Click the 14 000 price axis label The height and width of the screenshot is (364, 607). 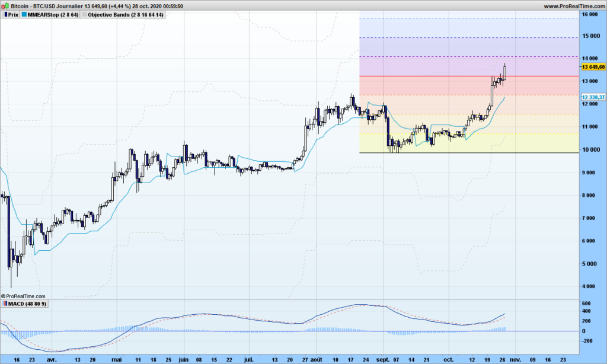[x=591, y=59]
